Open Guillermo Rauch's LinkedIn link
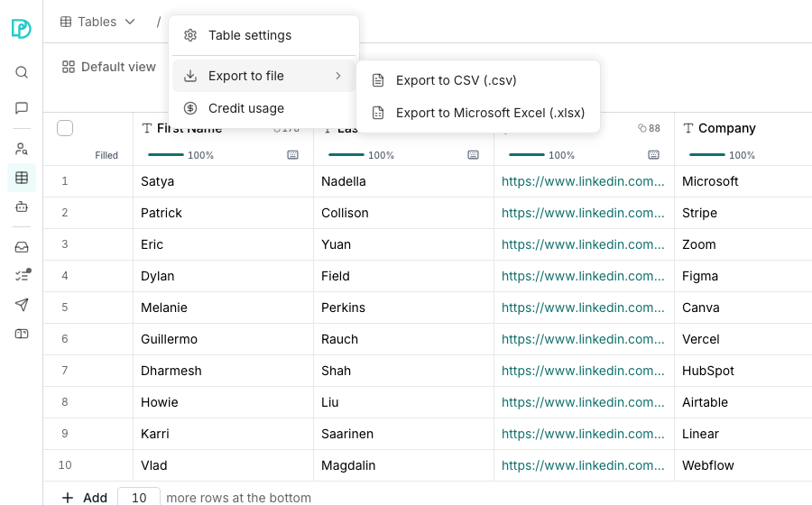812x505 pixels. (x=583, y=339)
